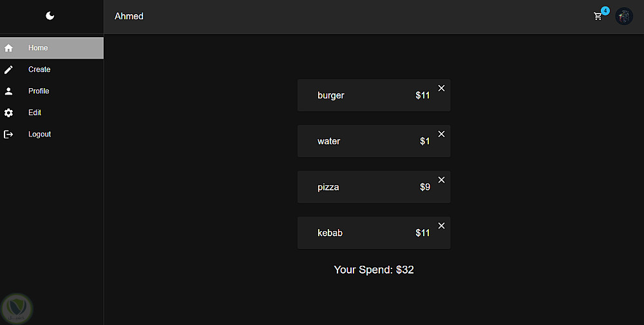Click the Home house icon in sidebar

tap(9, 48)
